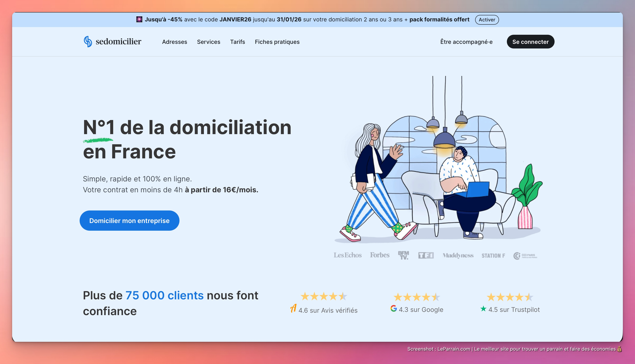Click the Google G rating icon

pos(393,308)
